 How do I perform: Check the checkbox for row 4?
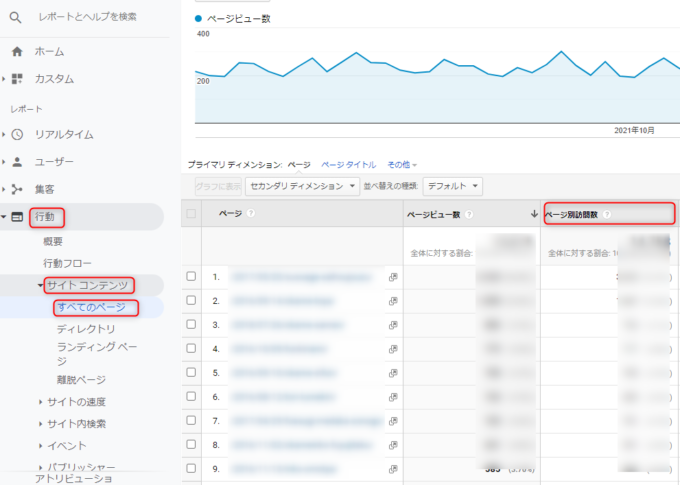click(x=191, y=348)
